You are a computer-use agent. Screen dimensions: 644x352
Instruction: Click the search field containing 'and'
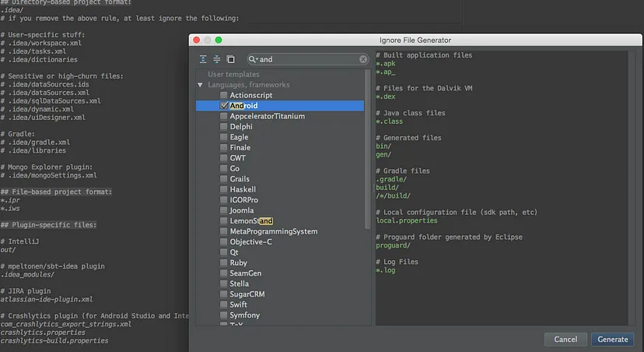pos(308,59)
